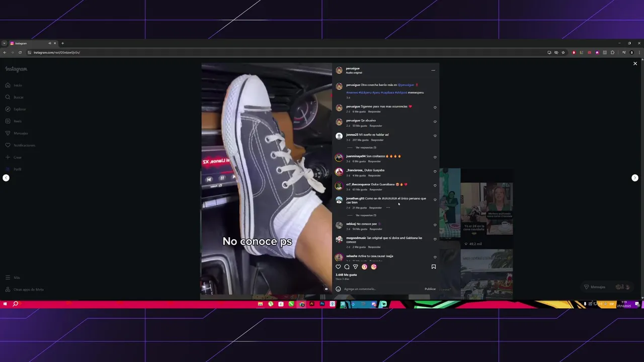Like perusigue's 'Qe abusivo' comment heart
Screen dimensions: 644x362
pyautogui.click(x=435, y=122)
